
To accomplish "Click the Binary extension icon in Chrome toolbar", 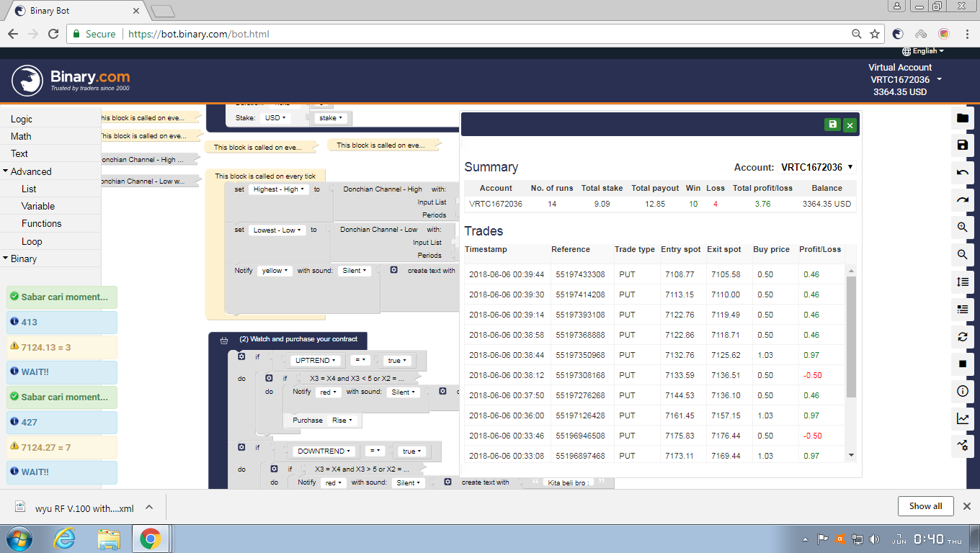I will point(898,34).
